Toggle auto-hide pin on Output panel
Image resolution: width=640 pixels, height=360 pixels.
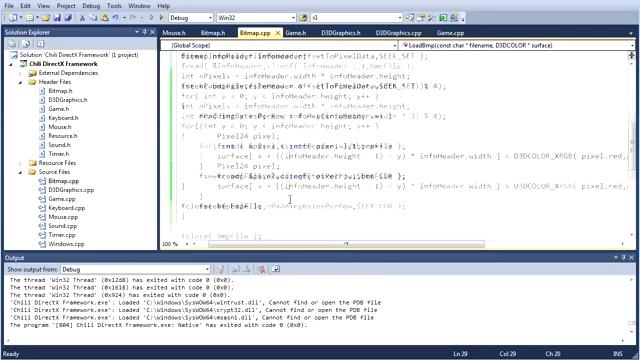pyautogui.click(x=624, y=258)
